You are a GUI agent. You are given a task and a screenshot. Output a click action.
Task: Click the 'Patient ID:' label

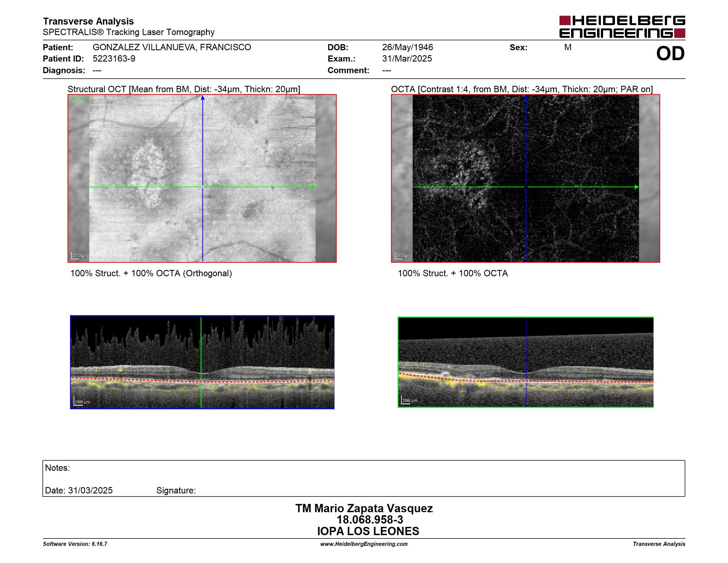pyautogui.click(x=63, y=59)
